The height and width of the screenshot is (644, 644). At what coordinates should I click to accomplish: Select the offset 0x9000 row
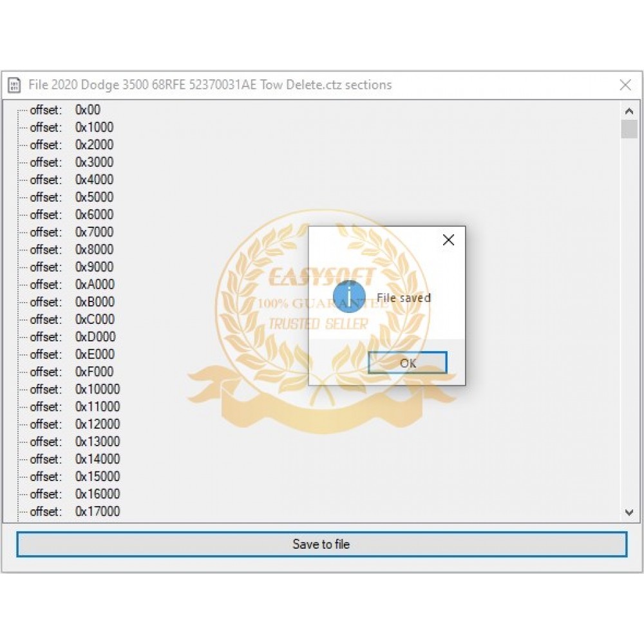[72, 267]
